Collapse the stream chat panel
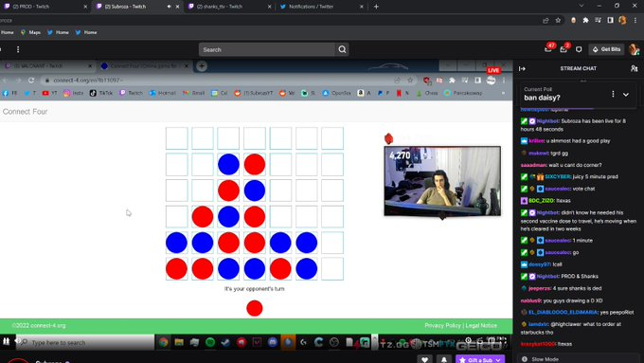 point(522,68)
